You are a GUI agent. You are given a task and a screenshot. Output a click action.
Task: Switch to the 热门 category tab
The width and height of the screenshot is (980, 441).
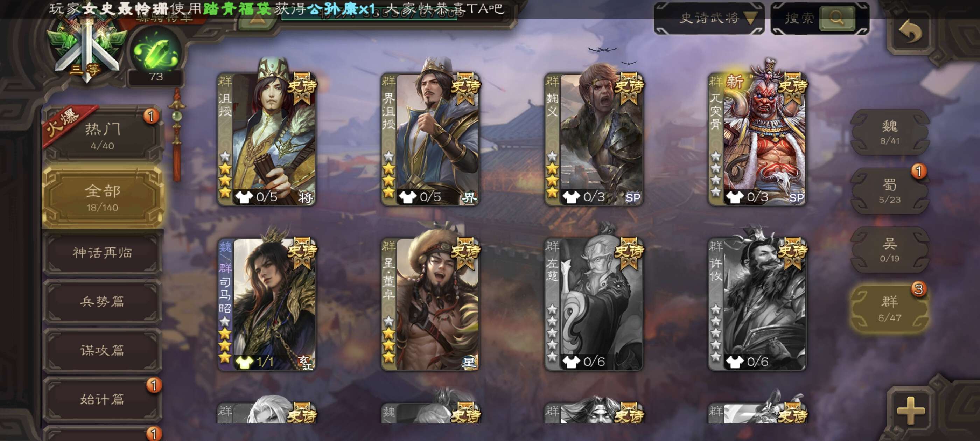[x=102, y=135]
